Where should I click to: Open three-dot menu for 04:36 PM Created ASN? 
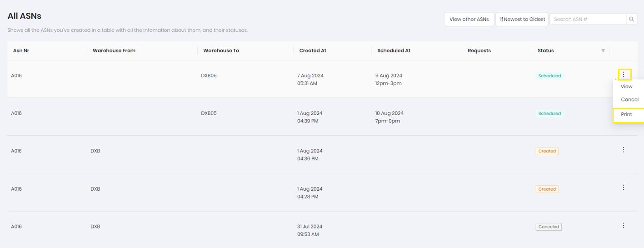[624, 150]
